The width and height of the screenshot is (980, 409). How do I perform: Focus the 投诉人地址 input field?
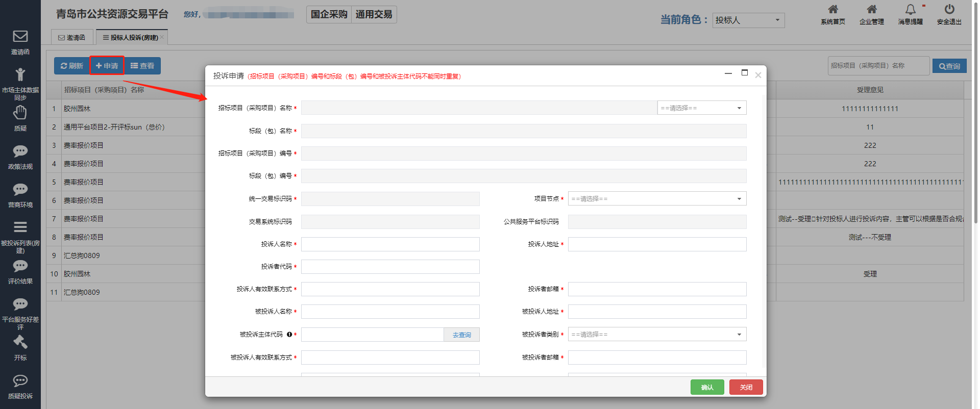pyautogui.click(x=657, y=244)
